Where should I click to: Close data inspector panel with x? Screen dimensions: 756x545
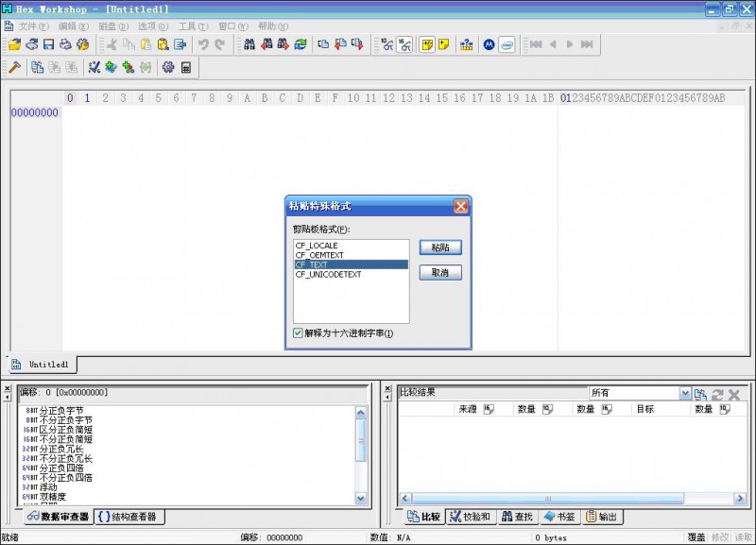point(7,388)
